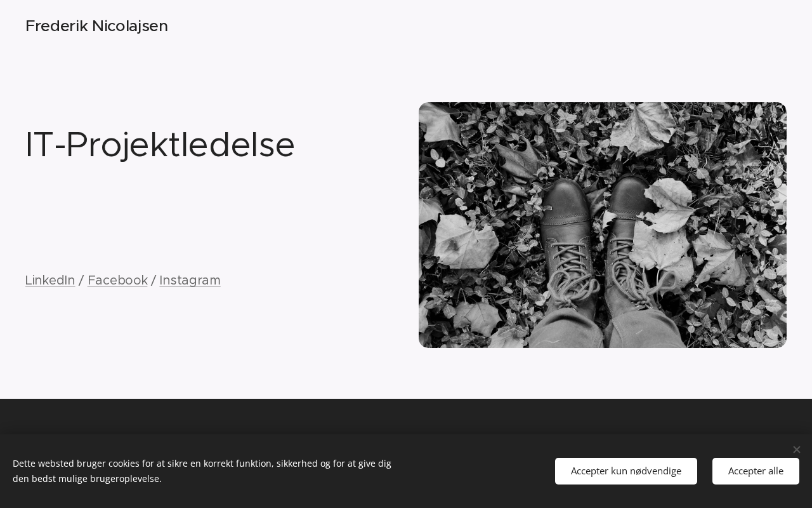Click the slash separator between LinkedIn and Facebook

81,280
